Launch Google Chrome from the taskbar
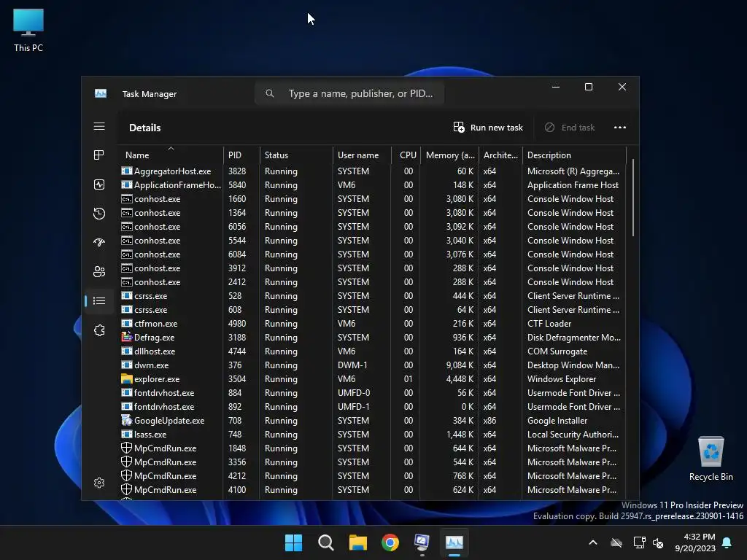Viewport: 747px width, 560px height. pyautogui.click(x=390, y=542)
